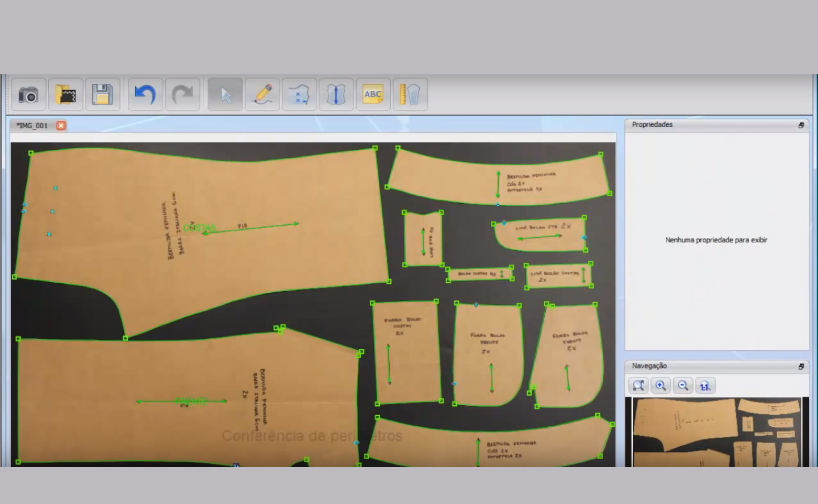Click the Forro Bolso Costas pattern piece
This screenshot has height=504, width=818.
point(407,352)
